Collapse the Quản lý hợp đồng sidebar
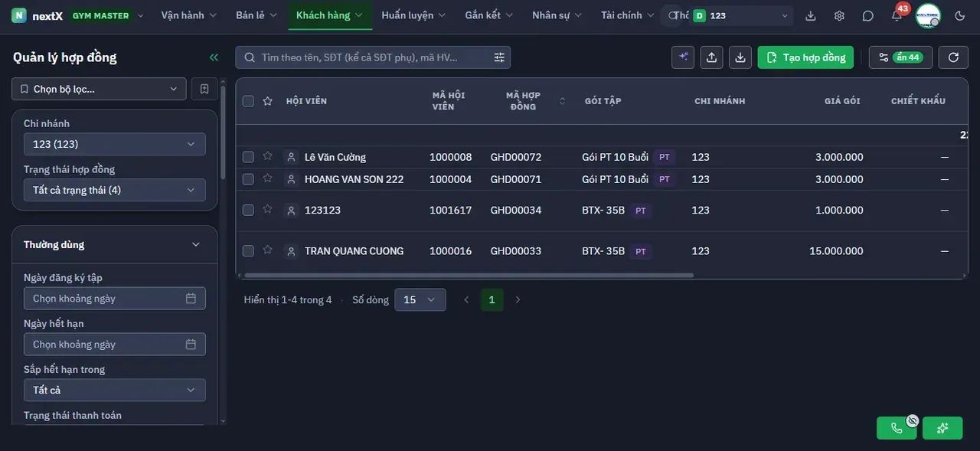Viewport: 980px width, 451px height. point(214,57)
